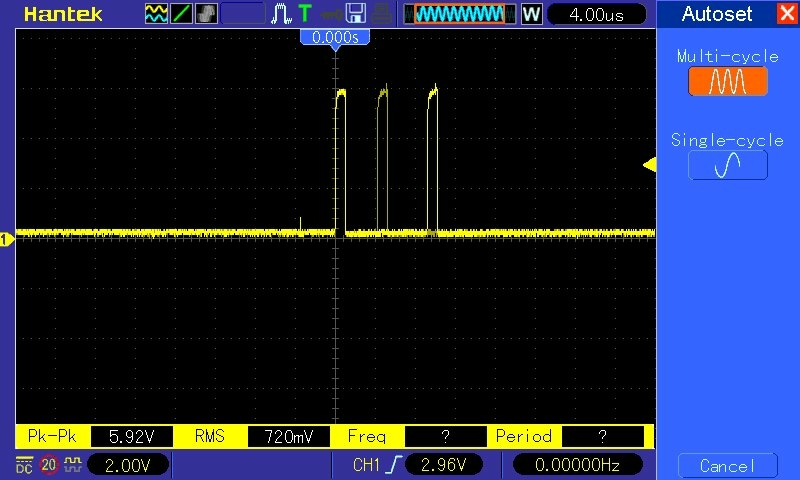This screenshot has height=480, width=800.
Task: Click the empty dark box in top toolbar
Action: pyautogui.click(x=243, y=14)
